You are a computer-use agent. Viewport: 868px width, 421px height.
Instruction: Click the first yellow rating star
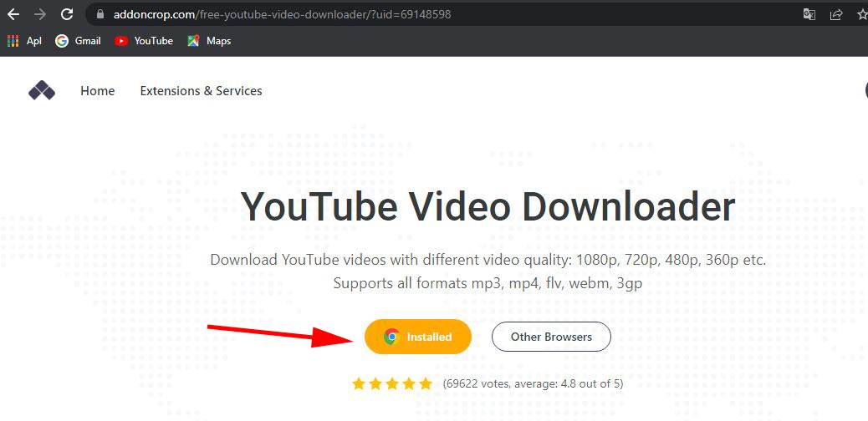[x=359, y=383]
